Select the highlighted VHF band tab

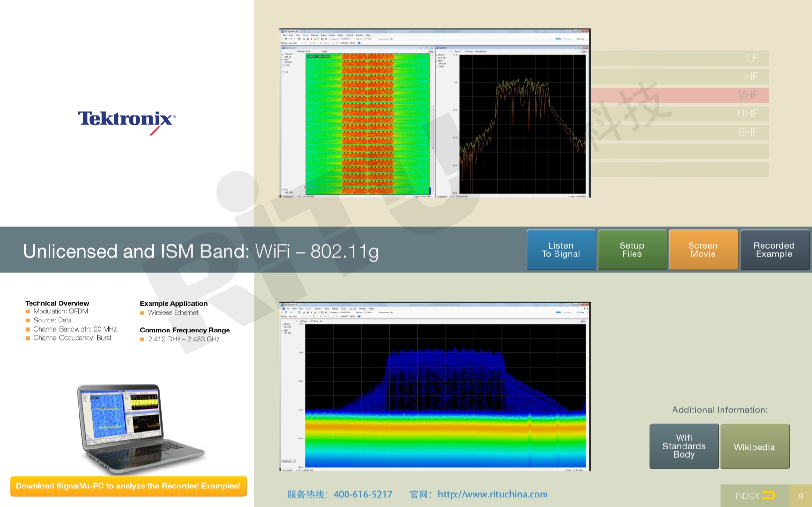coord(680,95)
